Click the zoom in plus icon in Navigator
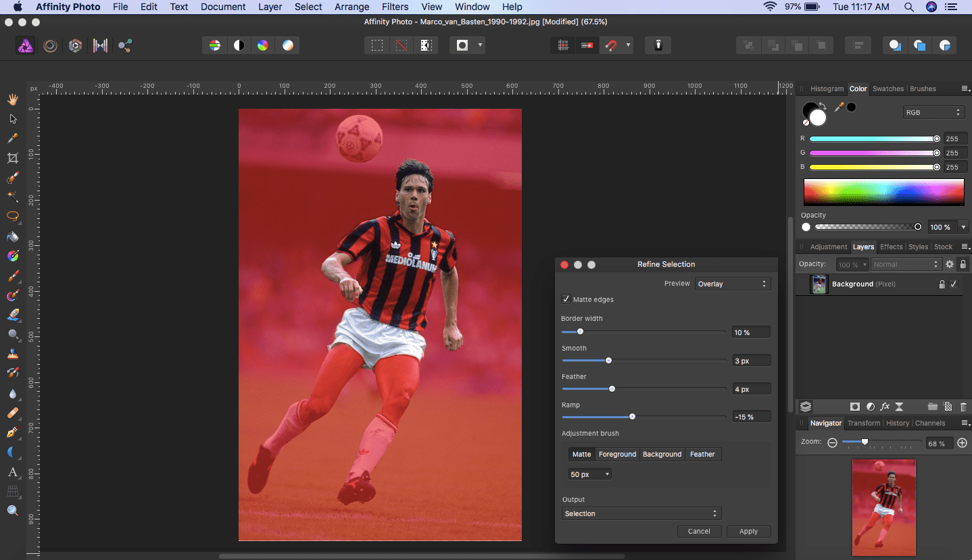Viewport: 972px width, 560px height. (962, 443)
